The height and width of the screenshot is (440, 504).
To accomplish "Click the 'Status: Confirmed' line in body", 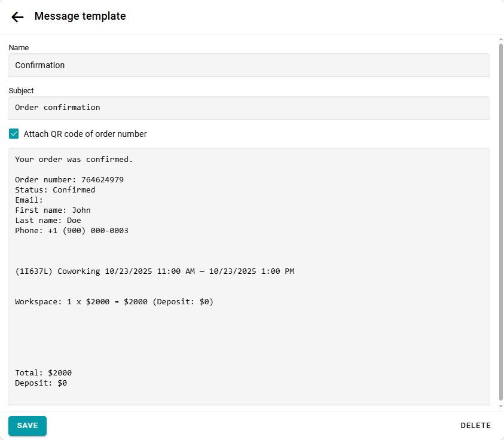I will click(55, 190).
